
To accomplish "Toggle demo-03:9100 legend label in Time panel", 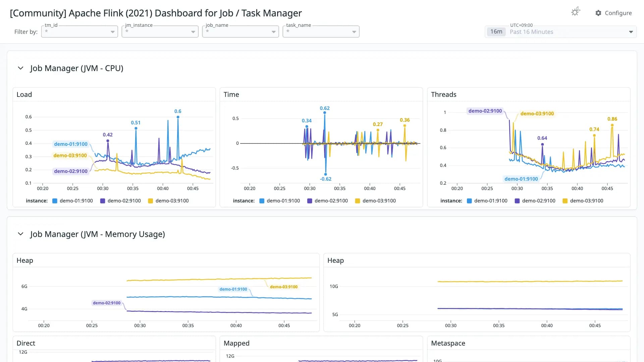I will (379, 201).
